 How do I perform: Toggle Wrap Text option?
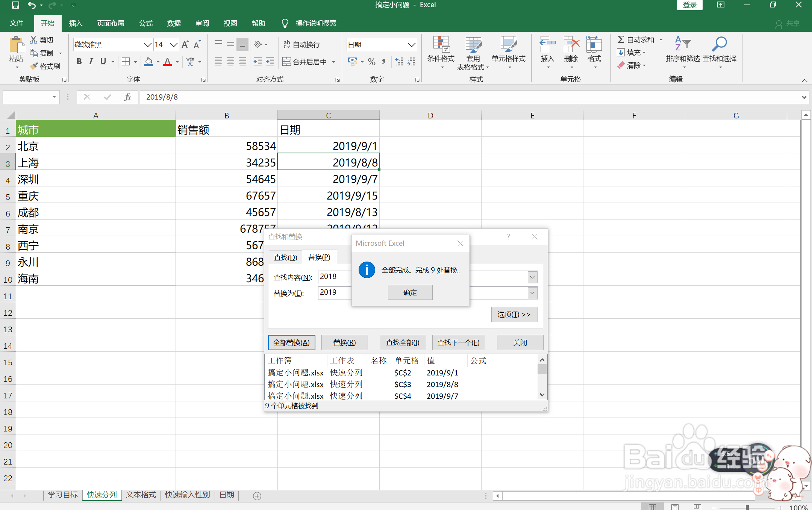pyautogui.click(x=301, y=44)
